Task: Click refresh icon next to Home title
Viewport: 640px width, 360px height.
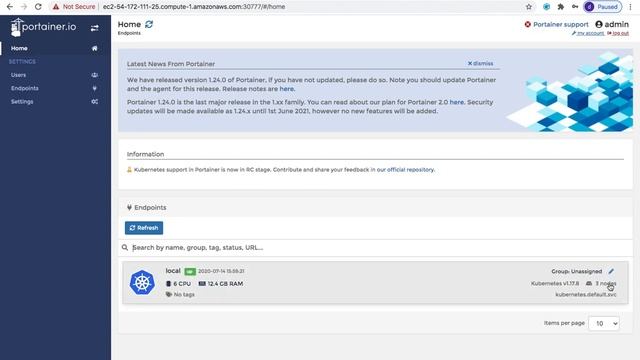Action: (149, 24)
